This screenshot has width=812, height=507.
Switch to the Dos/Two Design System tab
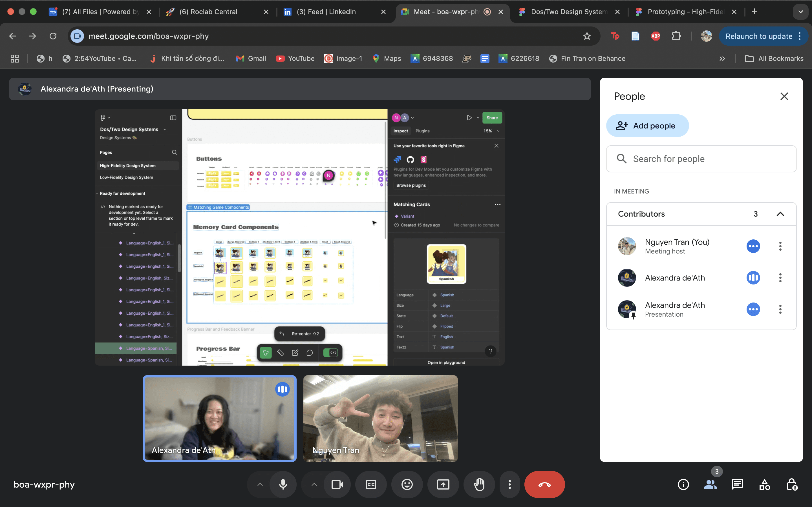tap(568, 12)
